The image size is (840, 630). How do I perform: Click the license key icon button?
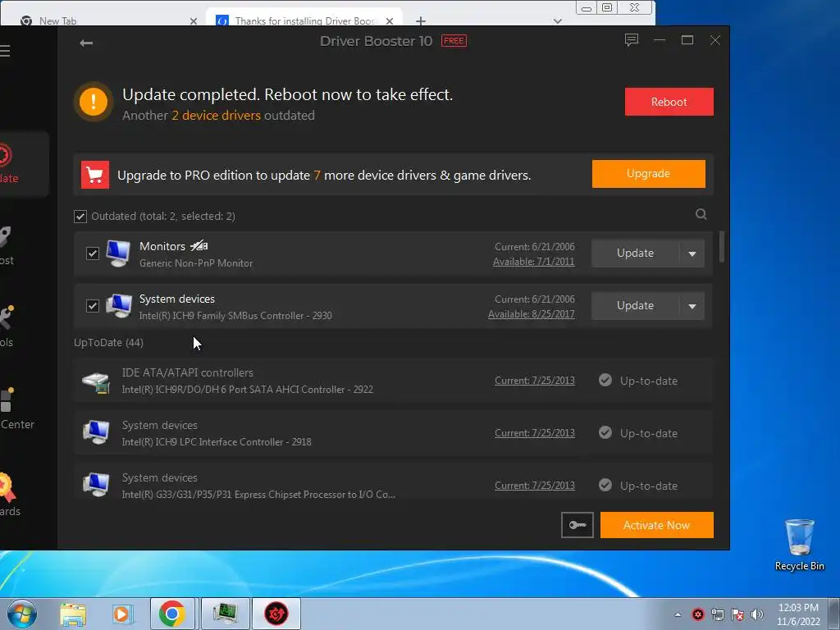pyautogui.click(x=577, y=525)
